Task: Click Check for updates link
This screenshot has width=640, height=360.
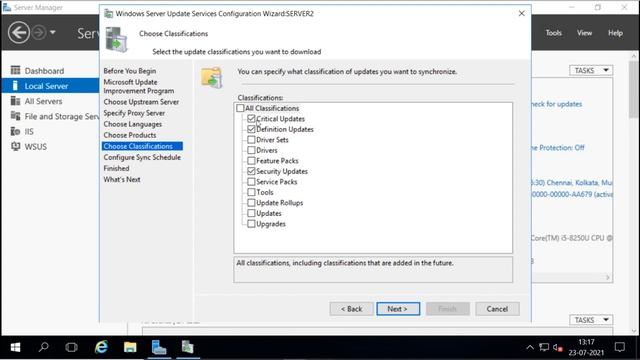Action: click(x=557, y=104)
